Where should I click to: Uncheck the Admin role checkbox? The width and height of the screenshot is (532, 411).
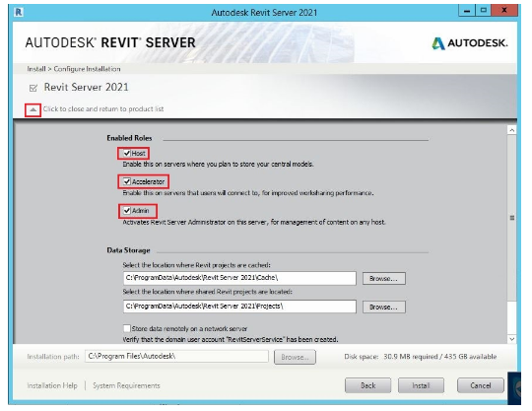pyautogui.click(x=126, y=210)
